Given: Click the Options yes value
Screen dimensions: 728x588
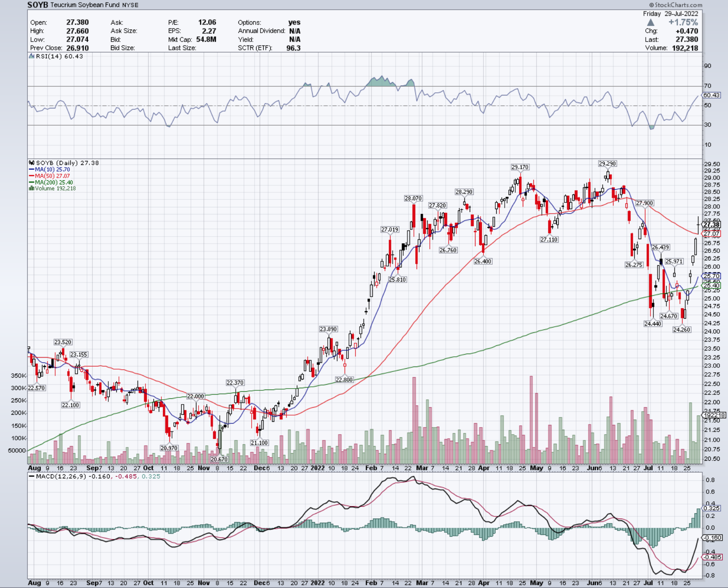Looking at the screenshot, I should click(294, 22).
